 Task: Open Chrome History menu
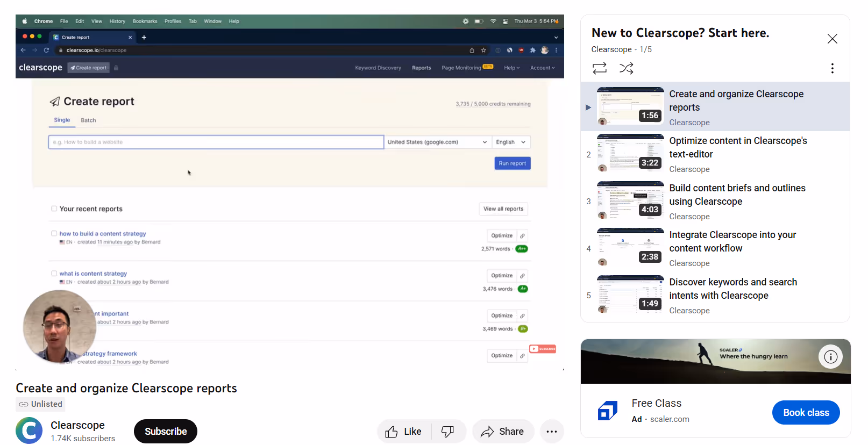[x=117, y=21]
